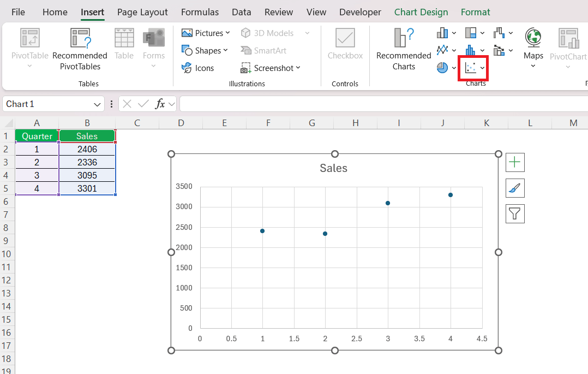This screenshot has height=374, width=588.
Task: Insert a statistic histogram chart
Action: point(471,50)
